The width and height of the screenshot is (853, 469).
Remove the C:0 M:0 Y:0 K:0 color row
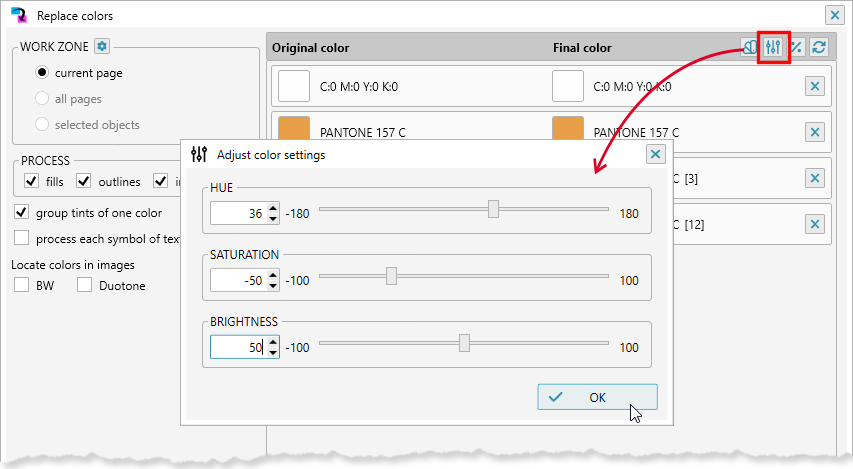pos(814,86)
